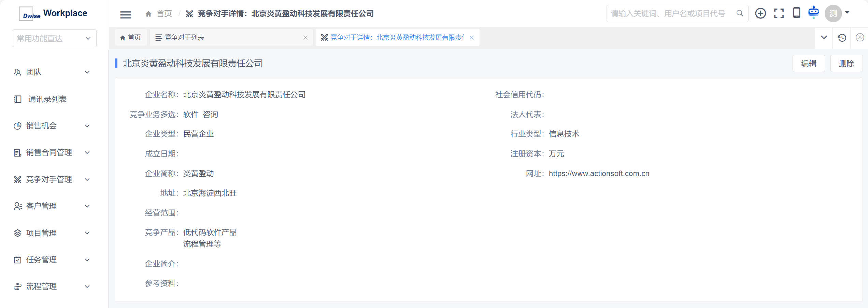The height and width of the screenshot is (308, 868).
Task: Click the 流程管理 workflow icon
Action: pos(17,286)
